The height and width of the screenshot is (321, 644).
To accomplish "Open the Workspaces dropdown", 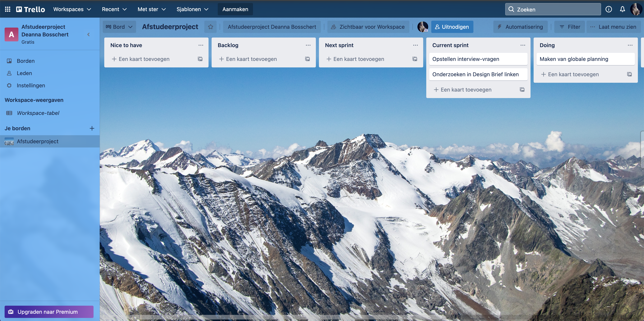I will click(72, 9).
